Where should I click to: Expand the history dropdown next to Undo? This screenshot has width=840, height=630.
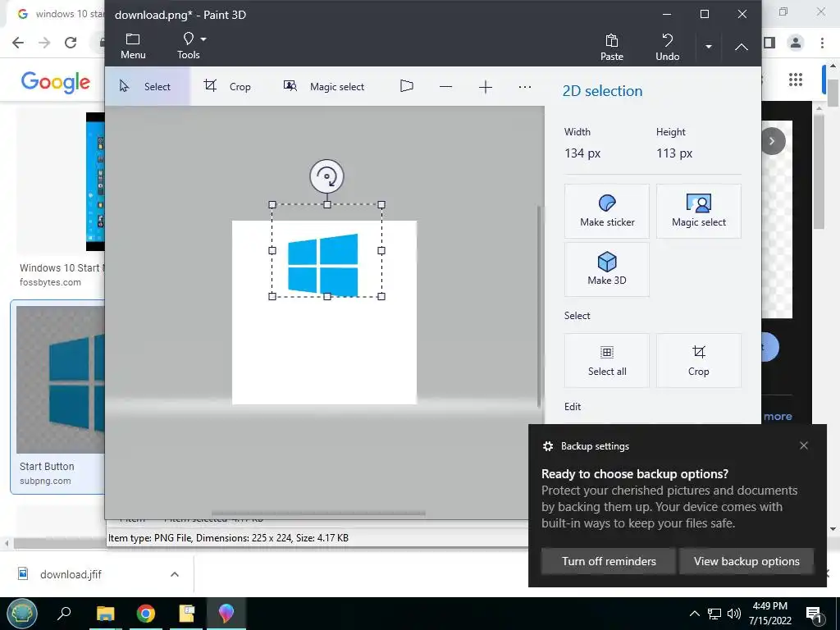point(708,47)
